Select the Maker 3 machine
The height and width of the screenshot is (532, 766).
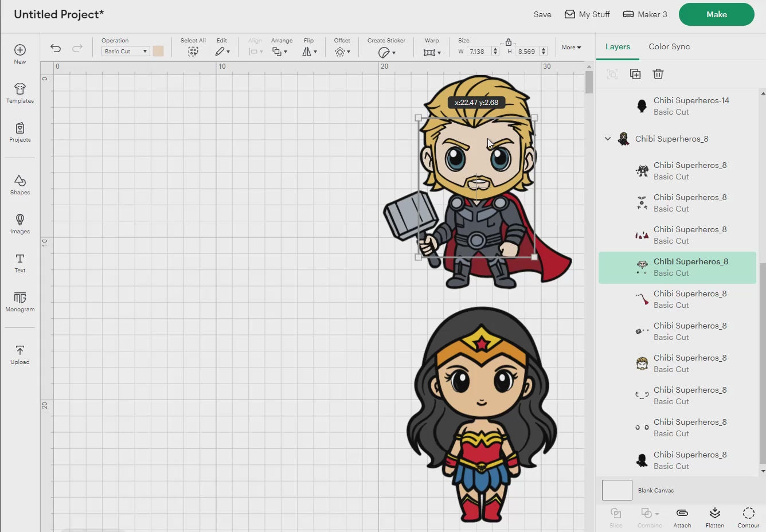click(x=645, y=14)
